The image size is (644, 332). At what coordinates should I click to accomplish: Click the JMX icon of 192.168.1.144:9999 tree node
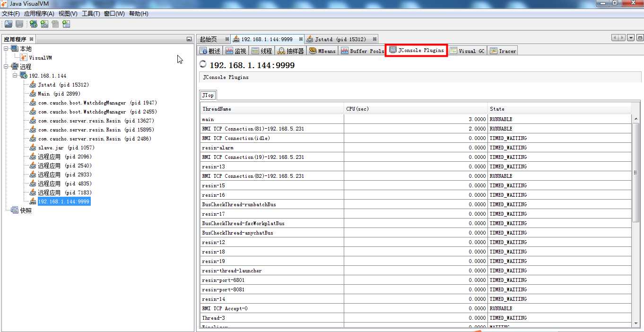coord(33,201)
